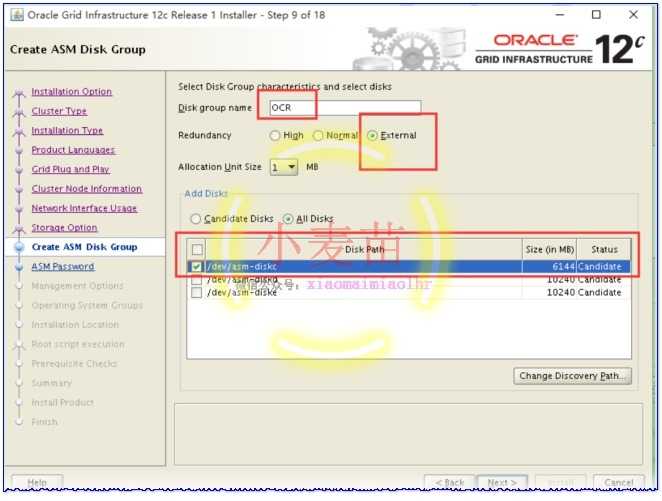The height and width of the screenshot is (501, 662).
Task: Go to Storage Option step
Action: tap(64, 227)
